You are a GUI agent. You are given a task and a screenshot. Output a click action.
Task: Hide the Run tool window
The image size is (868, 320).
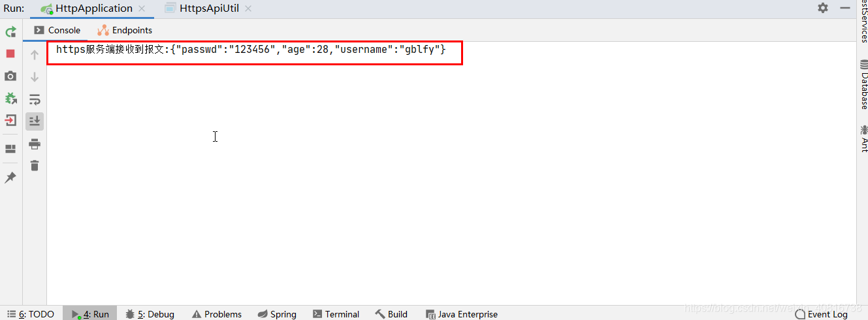click(845, 8)
